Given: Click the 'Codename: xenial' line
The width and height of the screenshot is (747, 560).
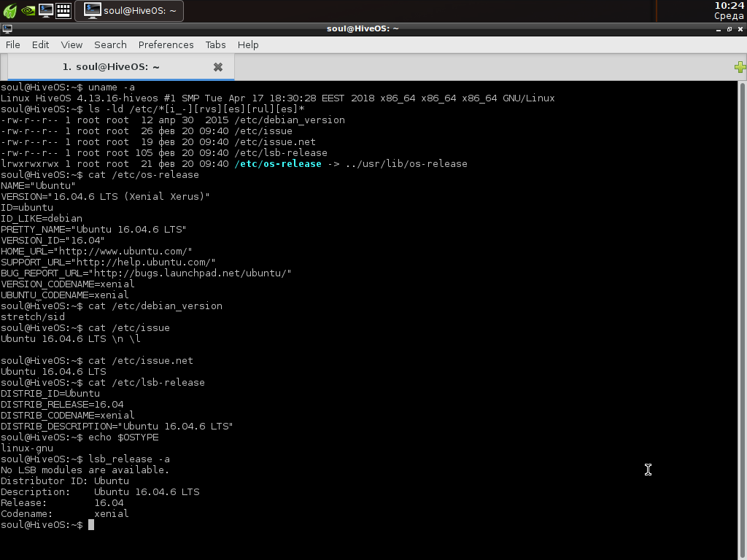Looking at the screenshot, I should point(65,514).
